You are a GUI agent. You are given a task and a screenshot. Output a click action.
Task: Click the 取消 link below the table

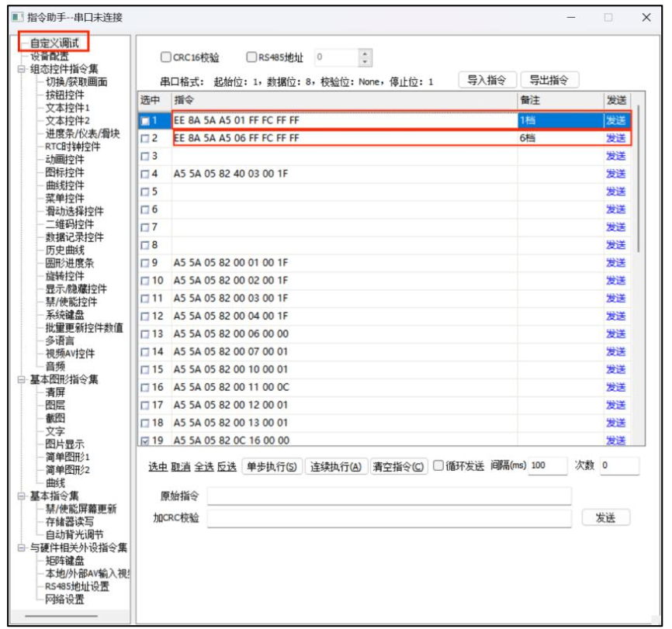(x=181, y=467)
